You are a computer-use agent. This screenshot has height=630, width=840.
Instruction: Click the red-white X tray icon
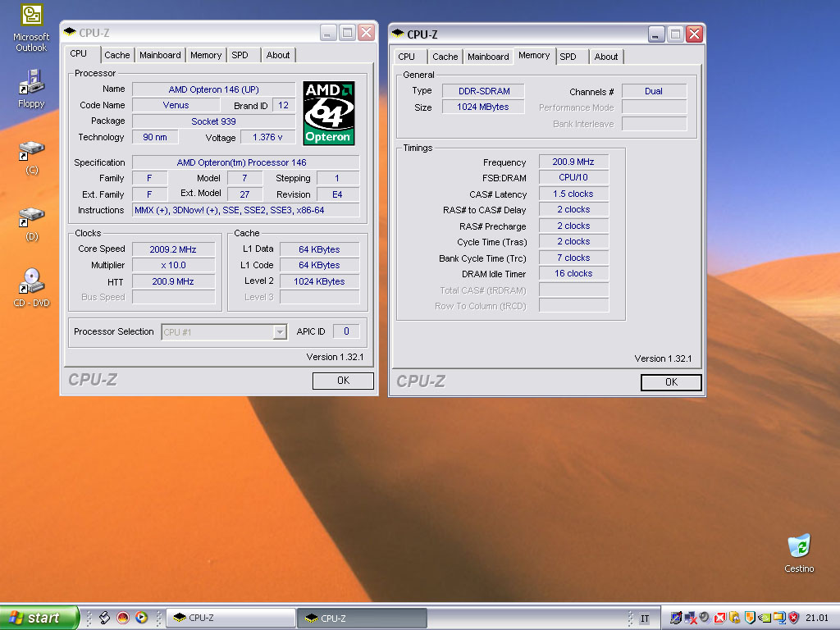click(720, 619)
